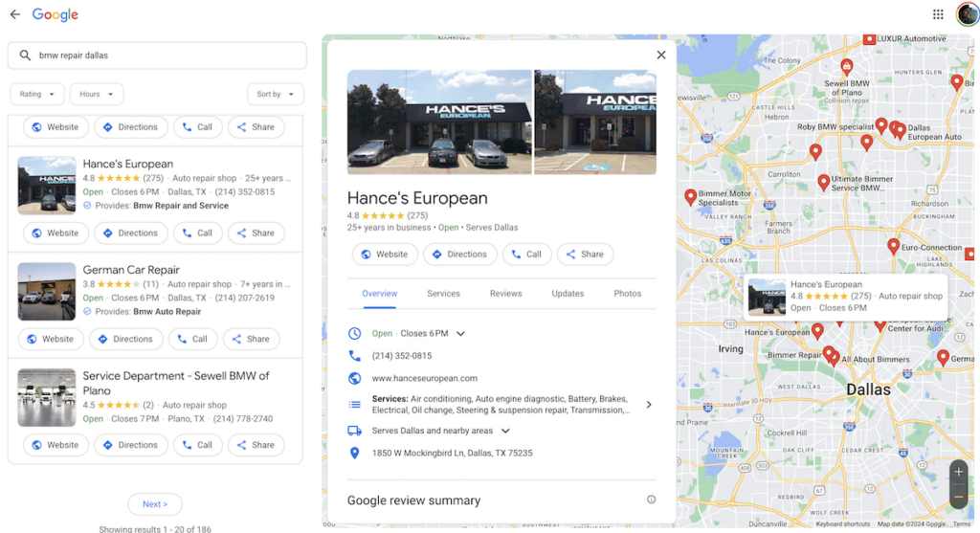Click the Hance's European pin on map

(817, 330)
